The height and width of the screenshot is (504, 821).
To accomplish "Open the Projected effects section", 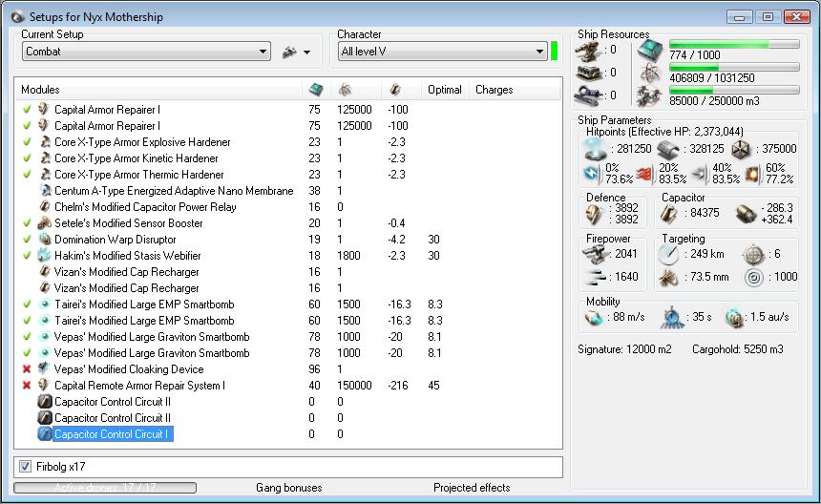I will [472, 488].
